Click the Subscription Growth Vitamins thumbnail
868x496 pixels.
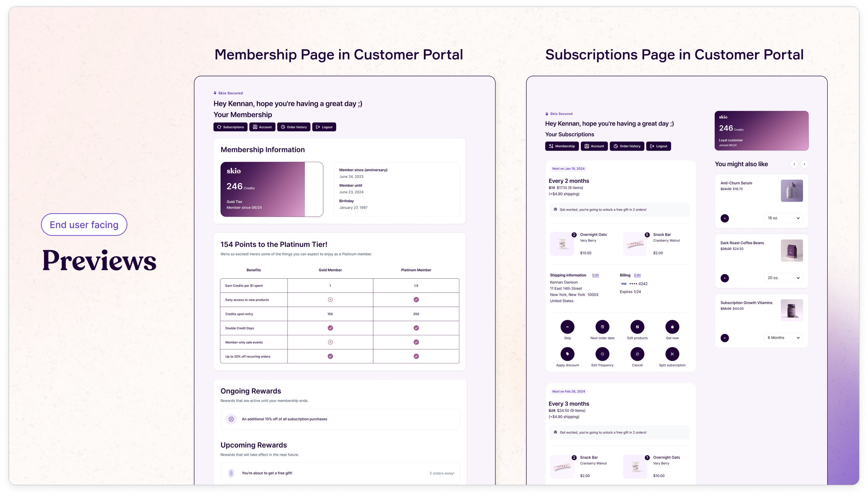pos(792,310)
